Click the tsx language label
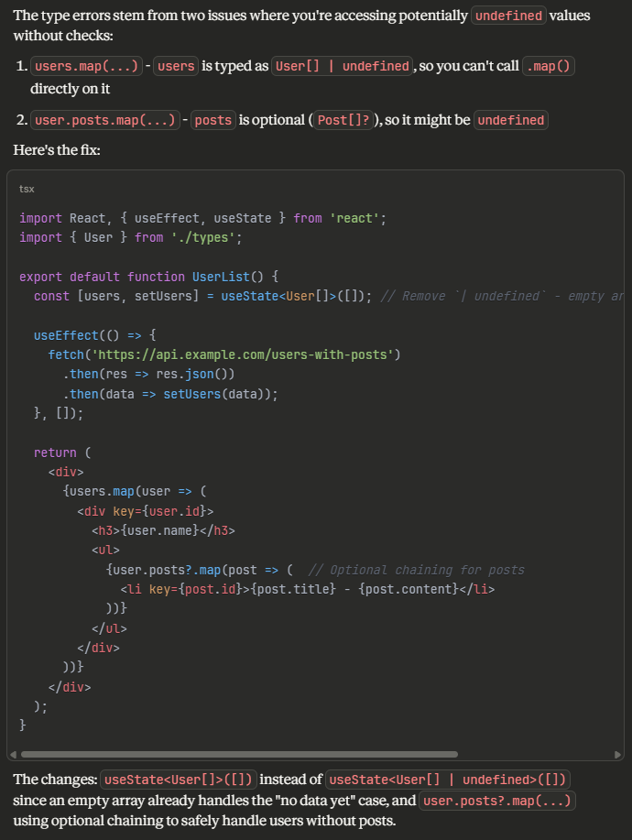Viewport: 632px width, 840px height. pos(27,188)
